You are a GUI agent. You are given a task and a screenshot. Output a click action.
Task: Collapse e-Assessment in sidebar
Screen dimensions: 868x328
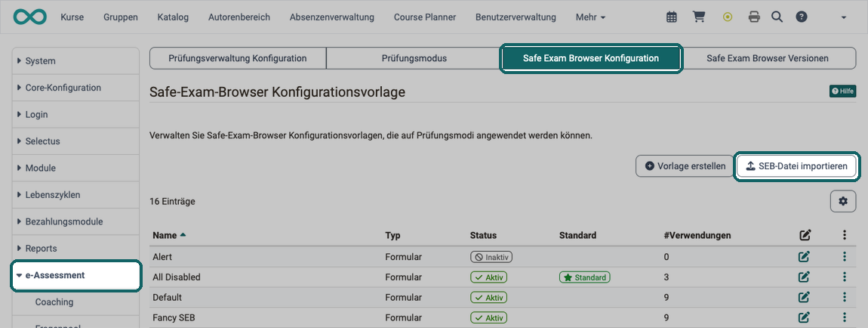pyautogui.click(x=75, y=275)
